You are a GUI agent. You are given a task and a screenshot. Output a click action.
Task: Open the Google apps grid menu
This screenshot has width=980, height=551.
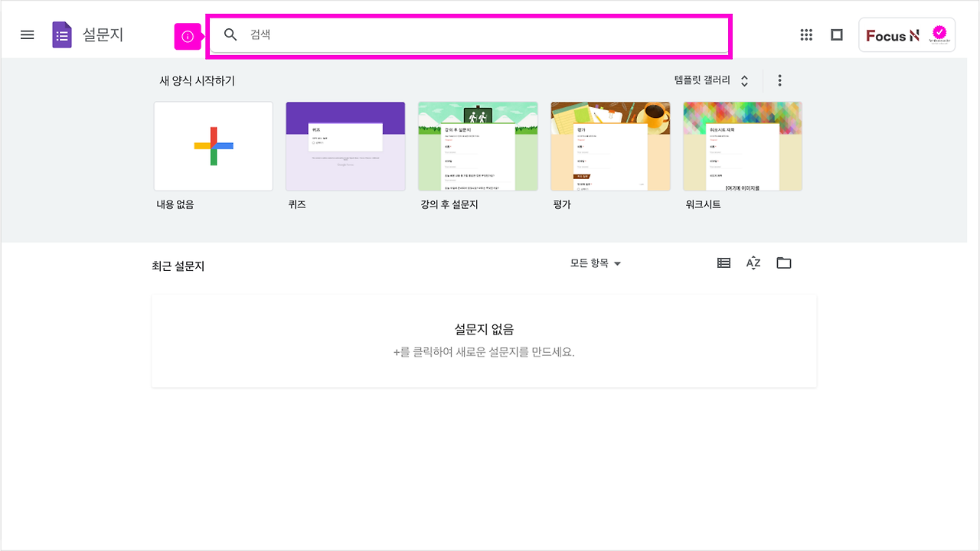pos(805,34)
